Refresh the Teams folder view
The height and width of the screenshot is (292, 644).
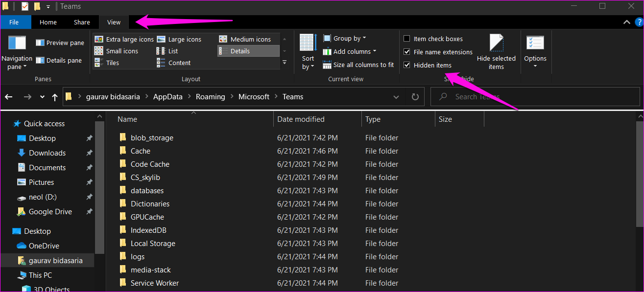[x=415, y=97]
